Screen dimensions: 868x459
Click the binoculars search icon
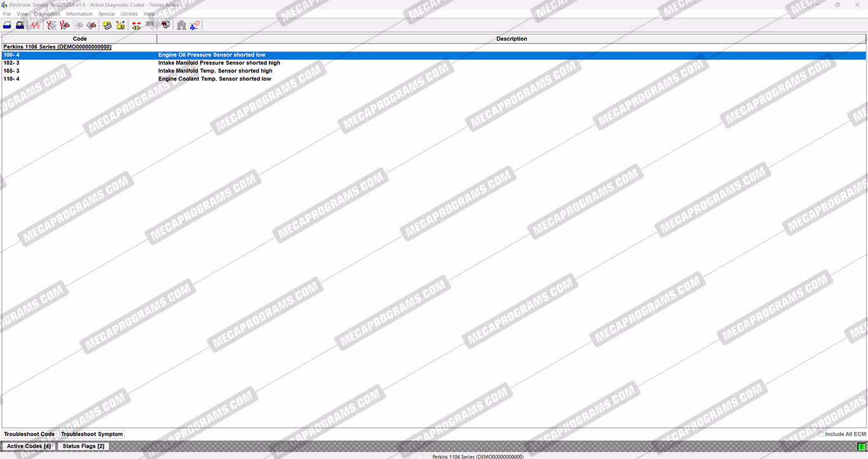click(182, 25)
